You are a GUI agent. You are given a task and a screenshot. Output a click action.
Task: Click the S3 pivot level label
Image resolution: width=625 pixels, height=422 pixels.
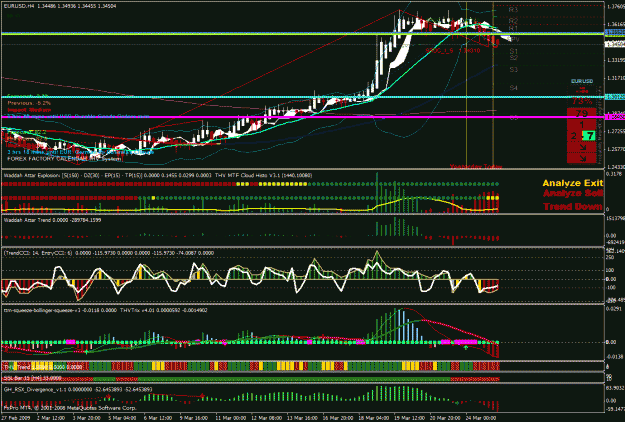tap(513, 70)
